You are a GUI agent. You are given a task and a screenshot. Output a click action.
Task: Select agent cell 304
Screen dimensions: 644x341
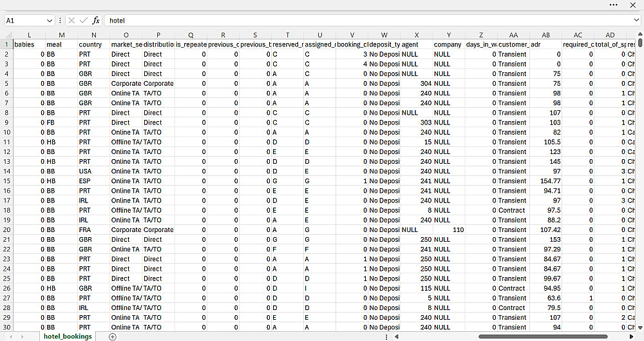pos(417,84)
